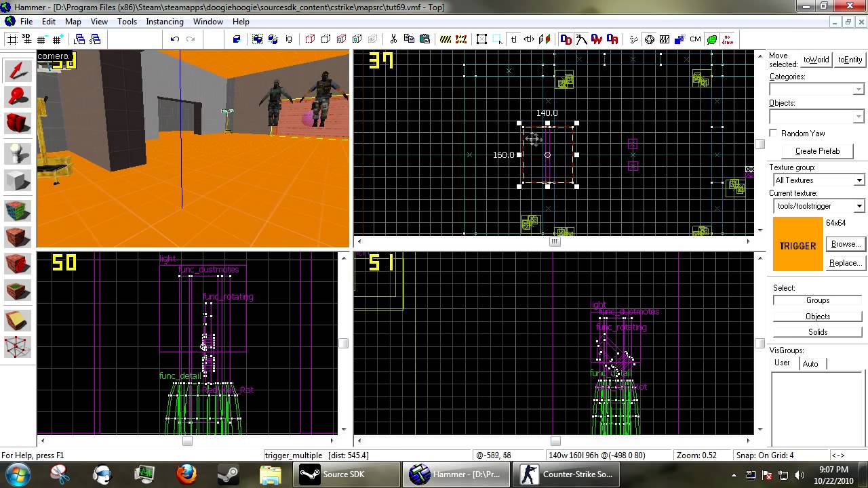
Task: Click the Select Groups button
Action: tap(818, 300)
